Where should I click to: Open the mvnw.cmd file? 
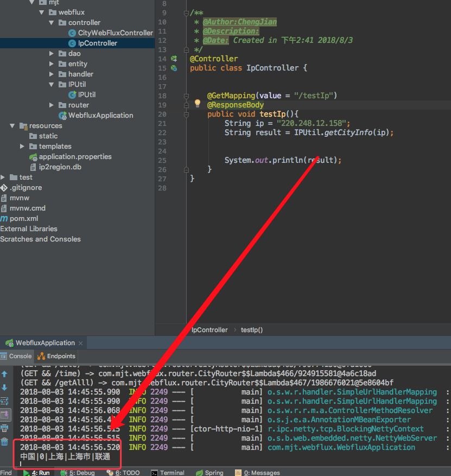(x=27, y=208)
